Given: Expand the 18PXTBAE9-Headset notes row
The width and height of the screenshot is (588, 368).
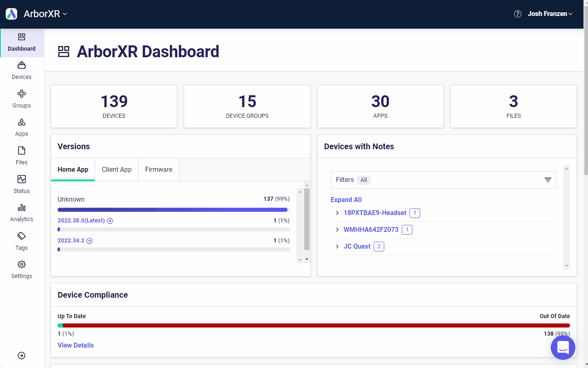Looking at the screenshot, I should (x=337, y=213).
